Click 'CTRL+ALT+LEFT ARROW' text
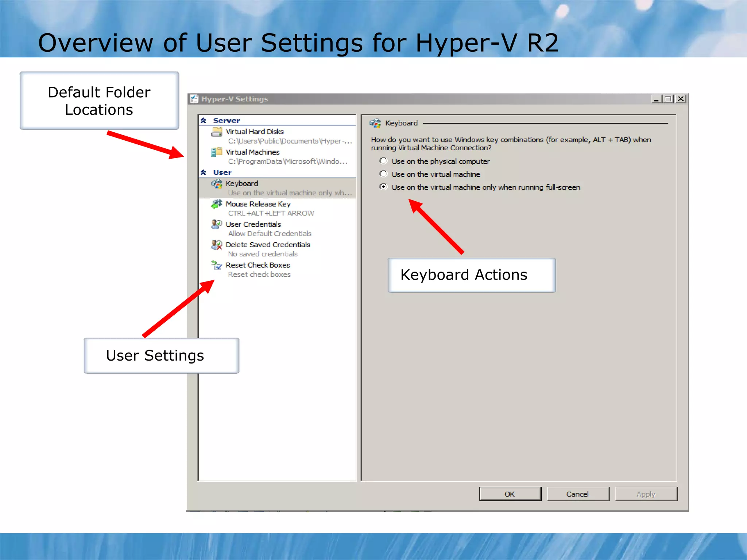Image resolution: width=747 pixels, height=560 pixels. tap(271, 213)
